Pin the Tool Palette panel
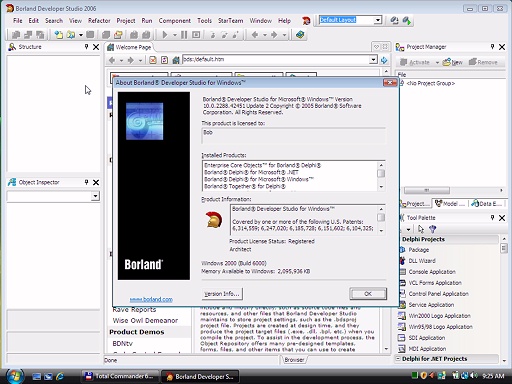Image resolution: width=512 pixels, height=384 pixels. click(x=492, y=217)
